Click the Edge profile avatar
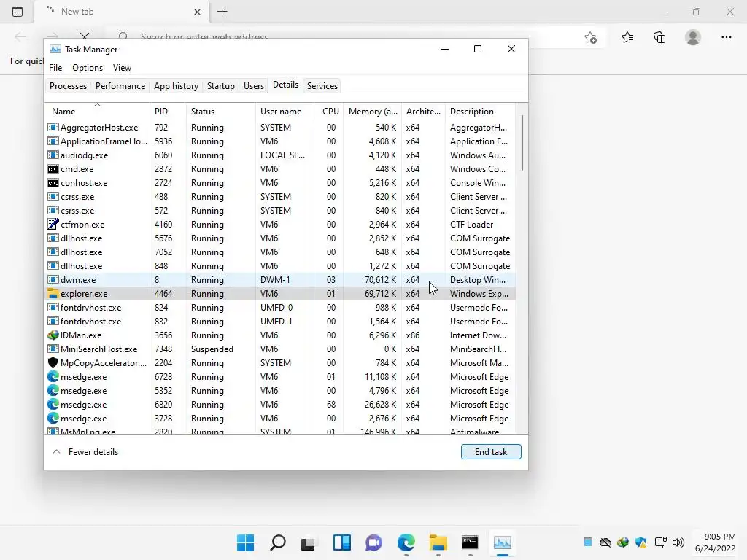Viewport: 747px width, 560px height. [693, 37]
